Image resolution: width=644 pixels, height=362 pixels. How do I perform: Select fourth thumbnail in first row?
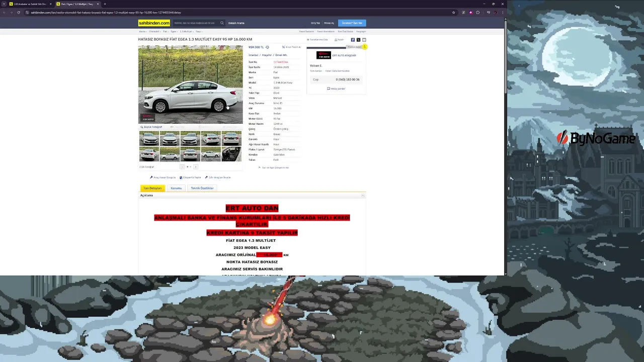click(211, 139)
